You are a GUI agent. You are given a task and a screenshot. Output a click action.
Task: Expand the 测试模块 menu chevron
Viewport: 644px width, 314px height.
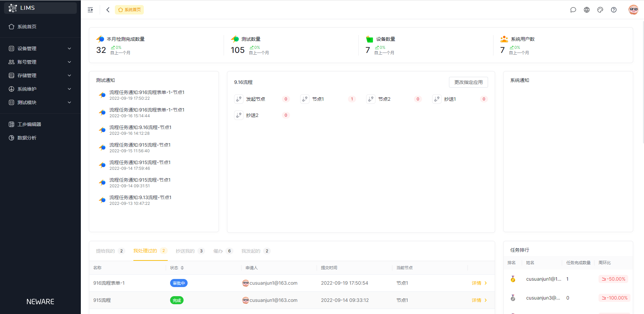[x=69, y=102]
